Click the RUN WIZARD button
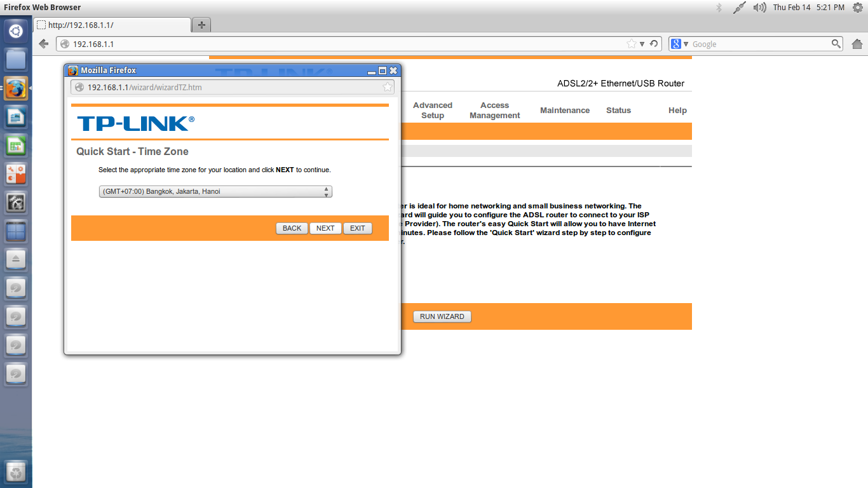Image resolution: width=868 pixels, height=488 pixels. (442, 316)
